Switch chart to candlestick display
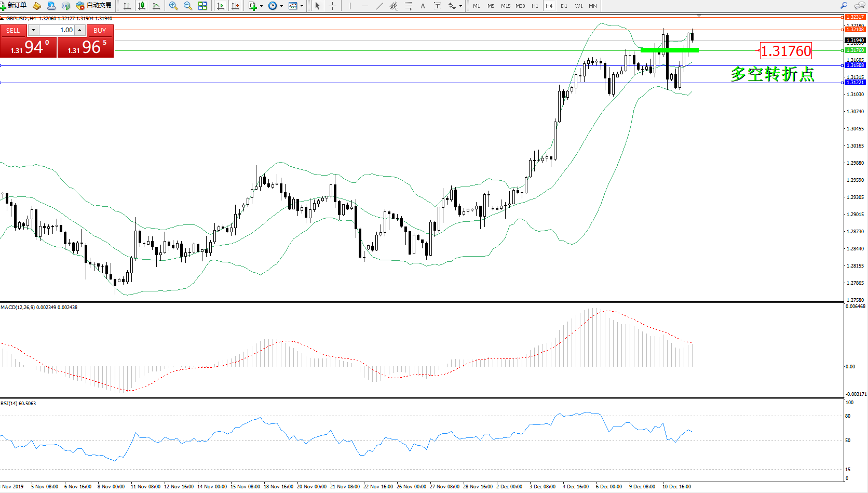The height and width of the screenshot is (493, 868). coord(141,6)
